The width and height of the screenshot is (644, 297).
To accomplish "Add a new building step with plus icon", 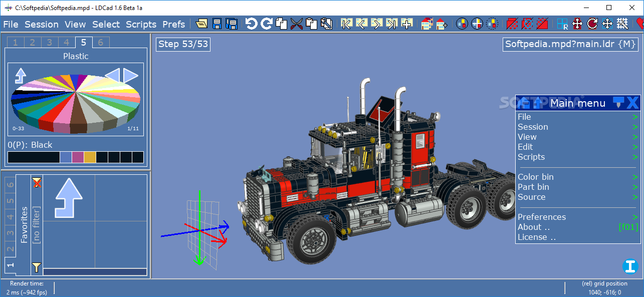I will [x=407, y=24].
